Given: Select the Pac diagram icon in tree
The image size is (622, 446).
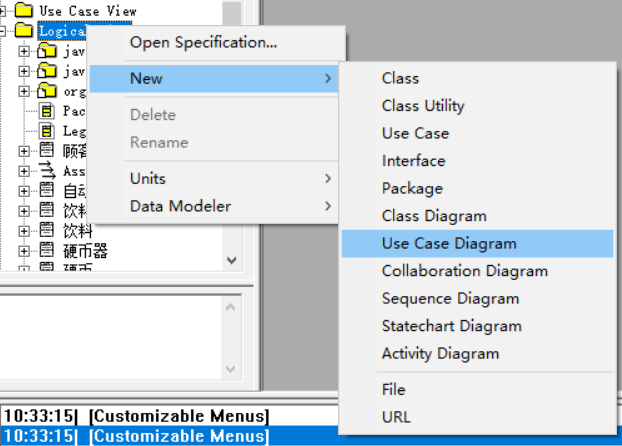Looking at the screenshot, I should [x=46, y=111].
